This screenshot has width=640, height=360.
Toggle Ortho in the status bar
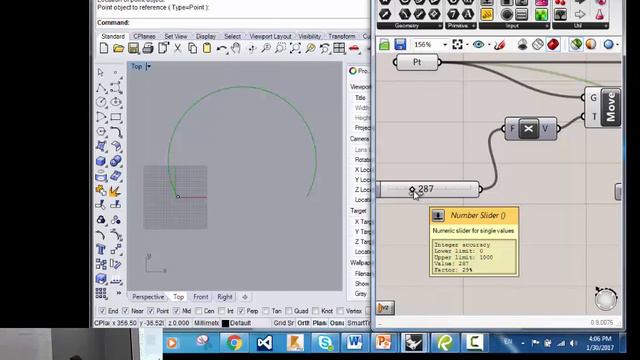click(x=303, y=323)
